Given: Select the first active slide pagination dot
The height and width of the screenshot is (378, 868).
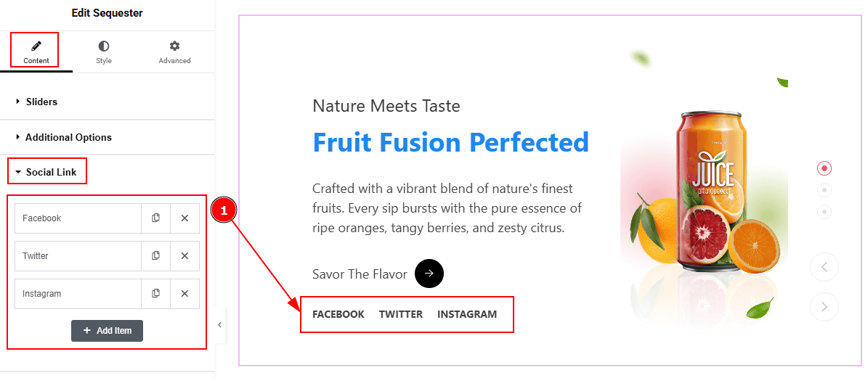Looking at the screenshot, I should pos(824,168).
